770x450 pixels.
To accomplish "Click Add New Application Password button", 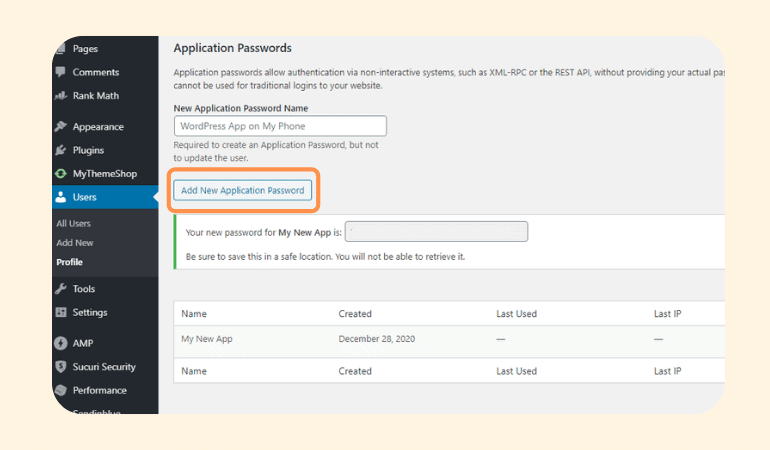I will point(243,190).
